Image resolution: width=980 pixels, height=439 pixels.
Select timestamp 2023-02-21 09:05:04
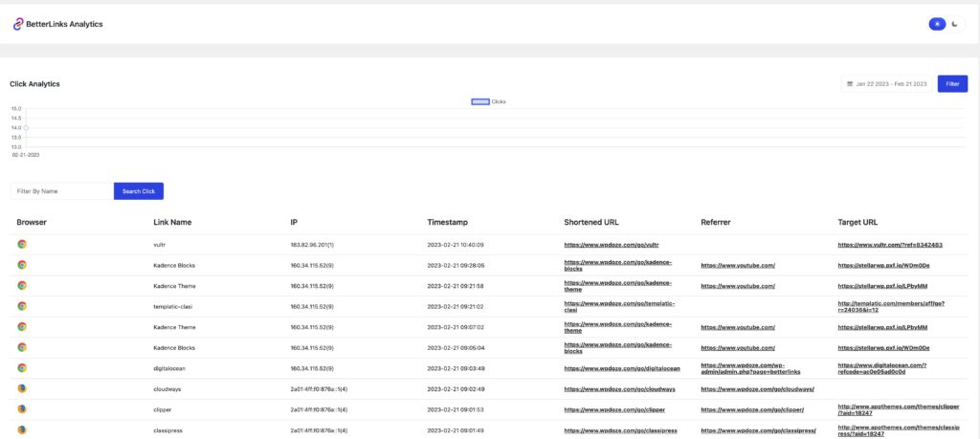pos(455,348)
